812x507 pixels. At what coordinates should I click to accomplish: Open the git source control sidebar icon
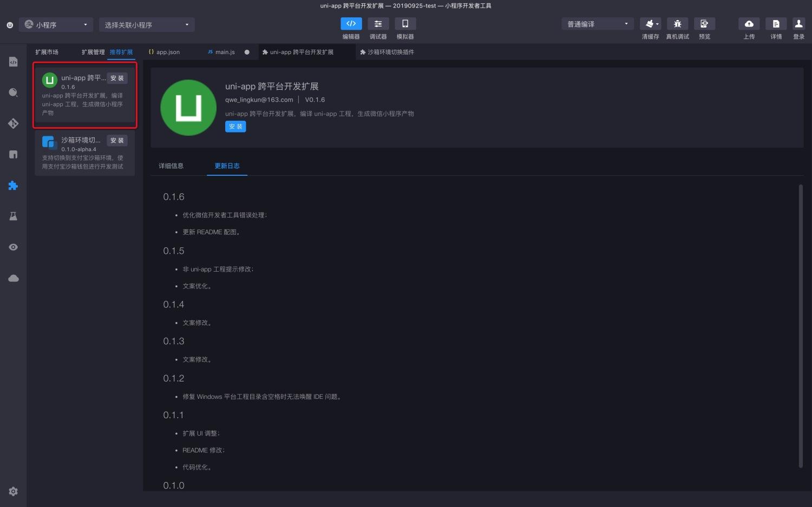coord(14,123)
